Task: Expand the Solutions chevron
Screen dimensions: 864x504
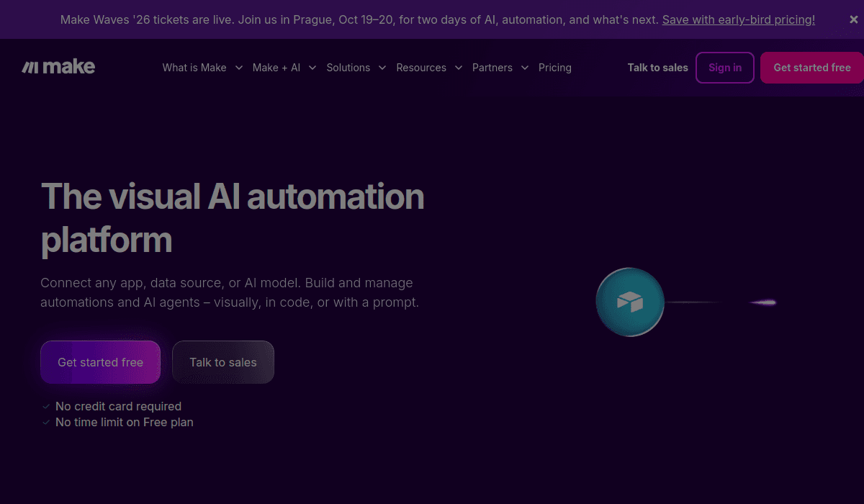Action: coord(382,68)
